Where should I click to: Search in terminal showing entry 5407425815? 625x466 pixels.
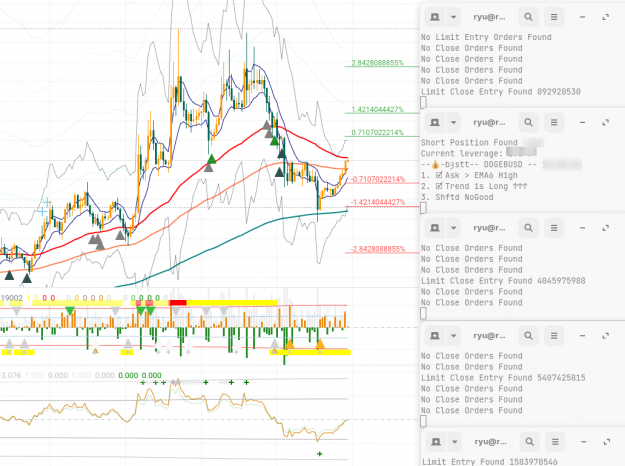tap(529, 336)
